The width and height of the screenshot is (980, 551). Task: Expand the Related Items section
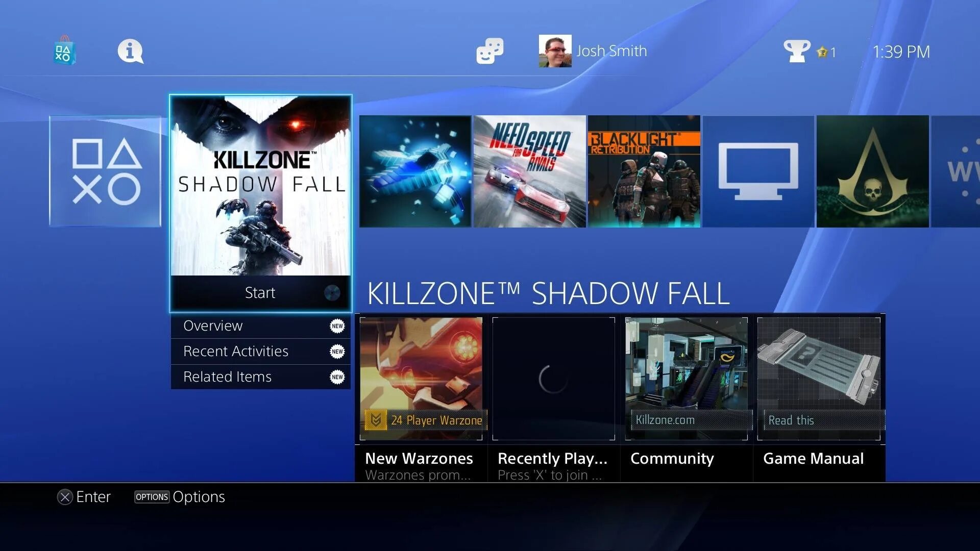(x=260, y=377)
